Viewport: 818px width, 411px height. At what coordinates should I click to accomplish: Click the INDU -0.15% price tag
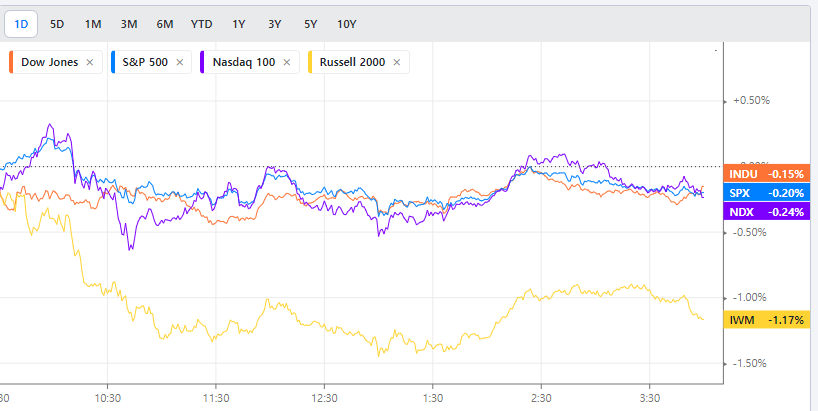coord(765,173)
